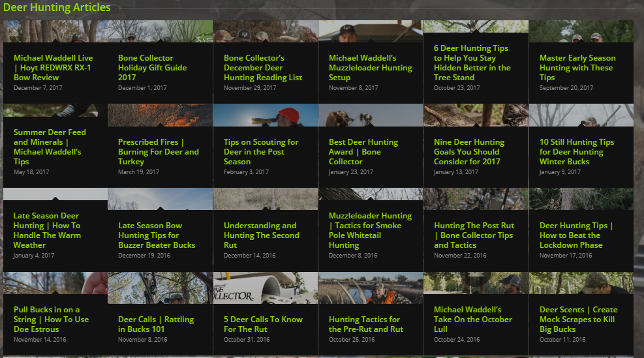
Task: Click the date October 31, 2016
Action: 247,340
